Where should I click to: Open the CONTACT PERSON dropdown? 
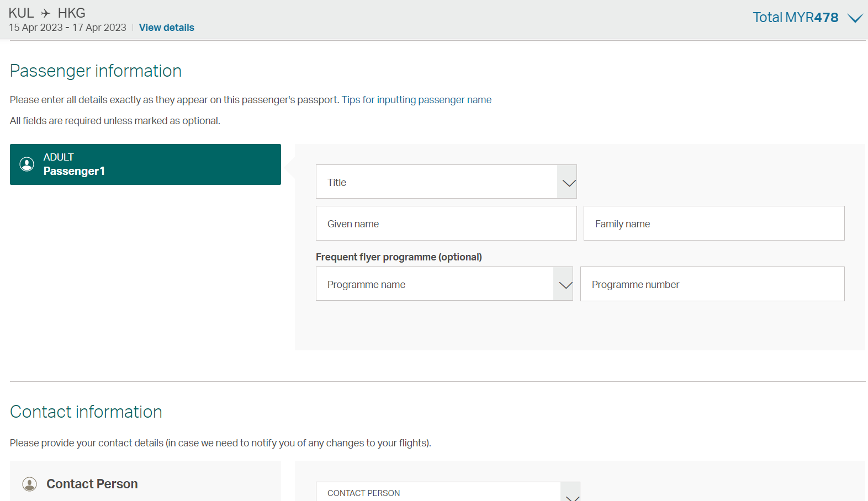[448, 492]
